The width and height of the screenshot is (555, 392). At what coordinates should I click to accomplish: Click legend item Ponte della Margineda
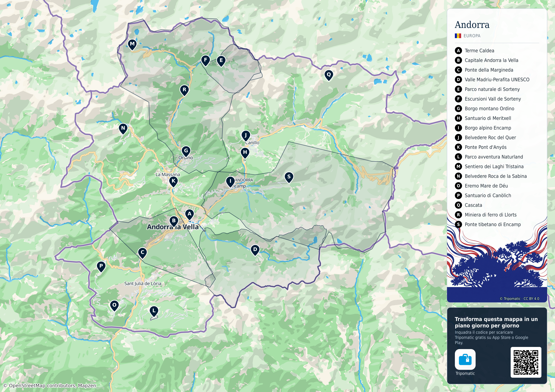[x=484, y=70]
